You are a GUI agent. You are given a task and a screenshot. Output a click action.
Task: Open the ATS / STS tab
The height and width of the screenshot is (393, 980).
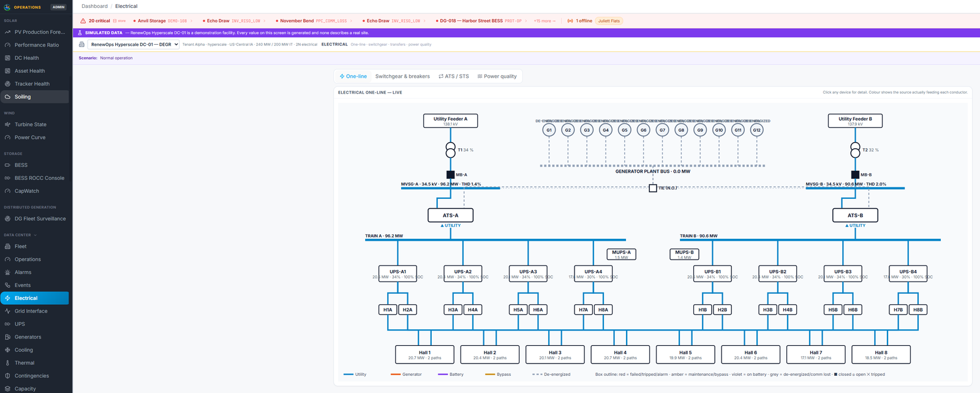tap(454, 77)
